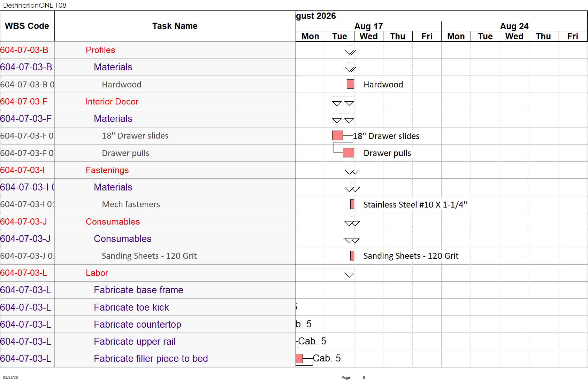Screen dimensions: 588x382
Task: Click the red Consumables row summary marker
Action: [x=352, y=224]
